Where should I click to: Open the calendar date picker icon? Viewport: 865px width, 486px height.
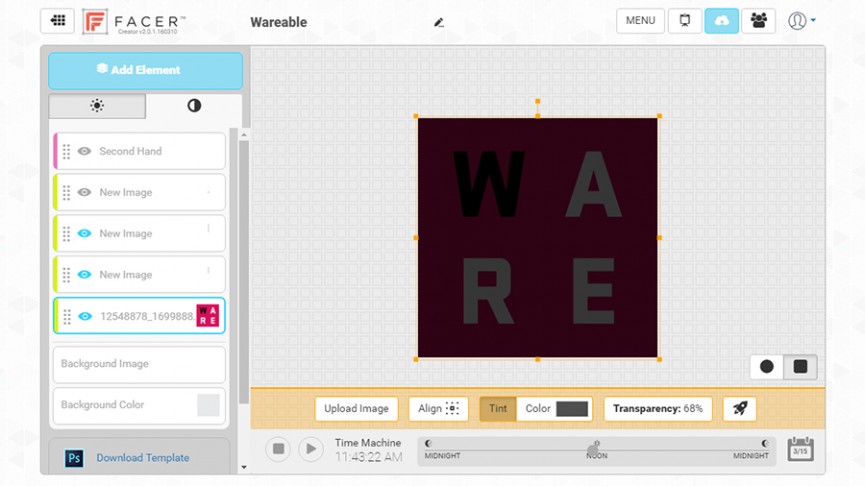[800, 449]
